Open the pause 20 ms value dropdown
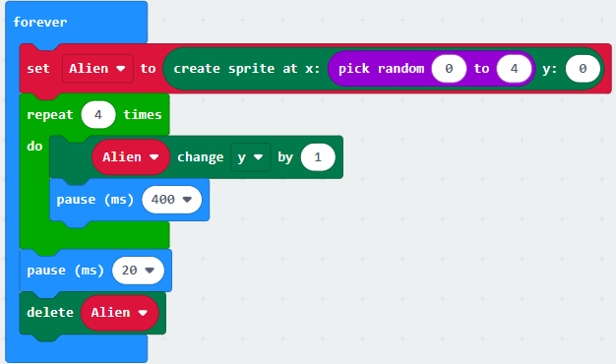 [138, 271]
